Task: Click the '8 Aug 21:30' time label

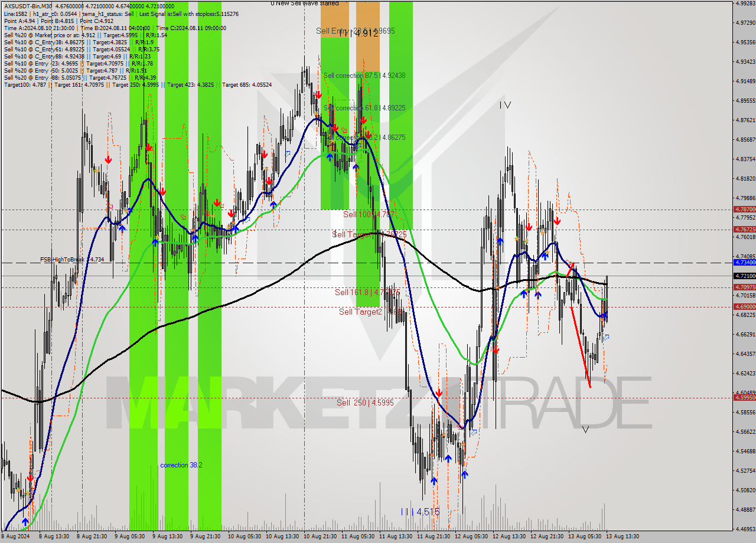Action: pos(91,537)
